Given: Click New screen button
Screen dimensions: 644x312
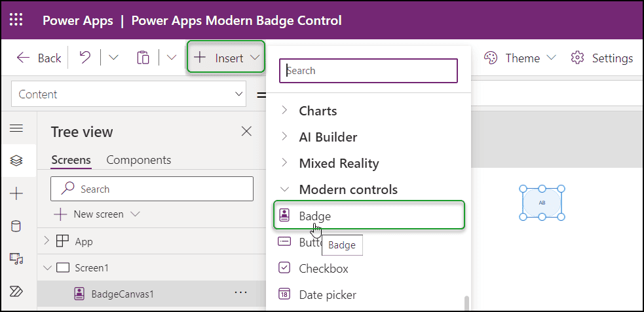Looking at the screenshot, I should pos(90,214).
